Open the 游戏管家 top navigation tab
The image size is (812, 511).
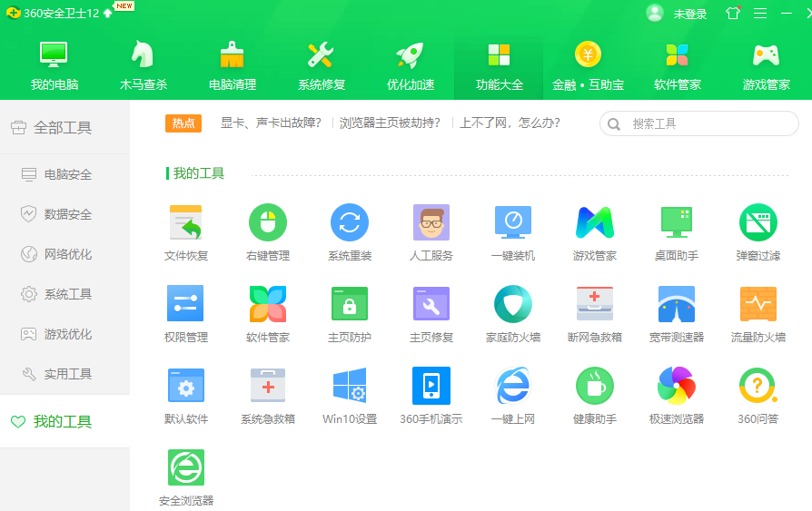coord(767,65)
